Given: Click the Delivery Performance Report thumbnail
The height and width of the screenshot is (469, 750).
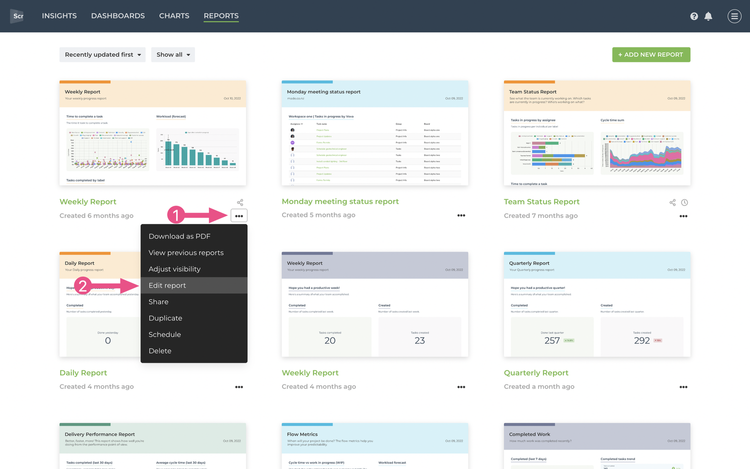Looking at the screenshot, I should tap(153, 446).
